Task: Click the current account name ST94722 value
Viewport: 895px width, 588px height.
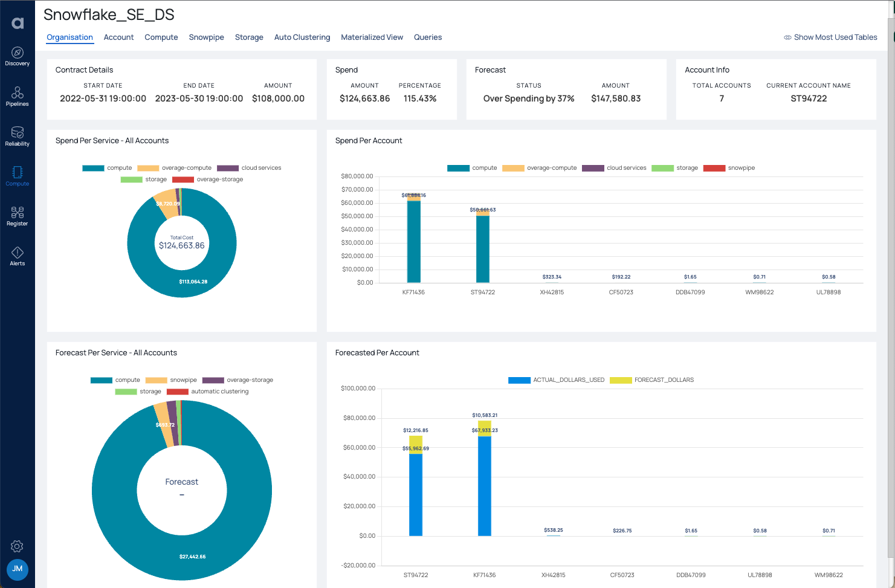Action: pyautogui.click(x=809, y=99)
